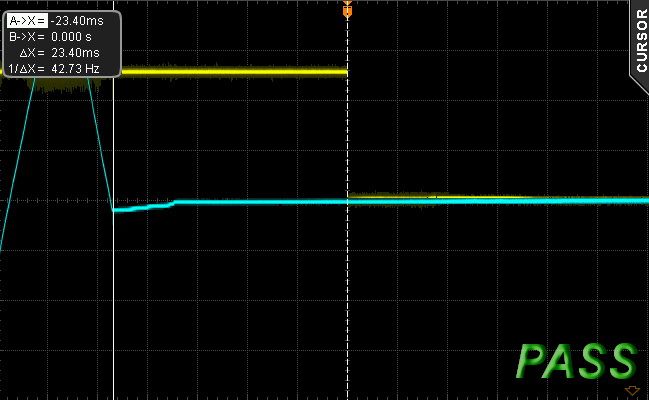Click the 23.40ms delta time reading

click(75, 53)
